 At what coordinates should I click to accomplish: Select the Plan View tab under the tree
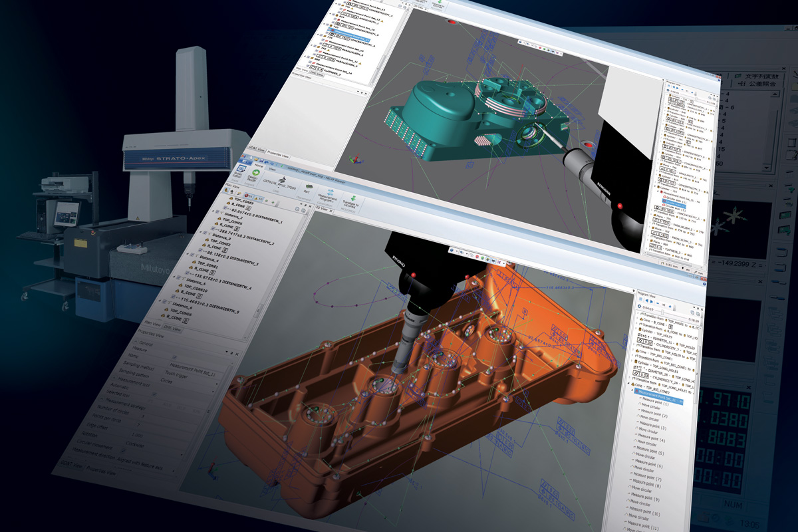coord(152,325)
